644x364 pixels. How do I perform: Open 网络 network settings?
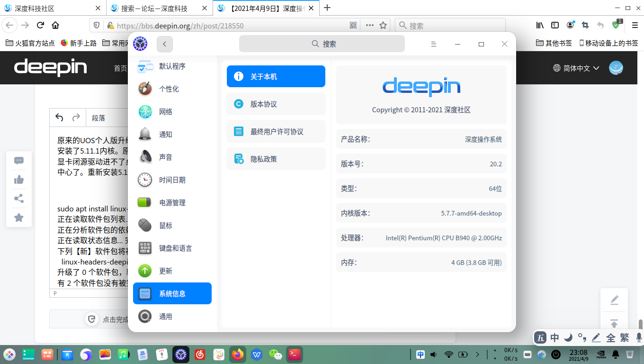tap(172, 112)
